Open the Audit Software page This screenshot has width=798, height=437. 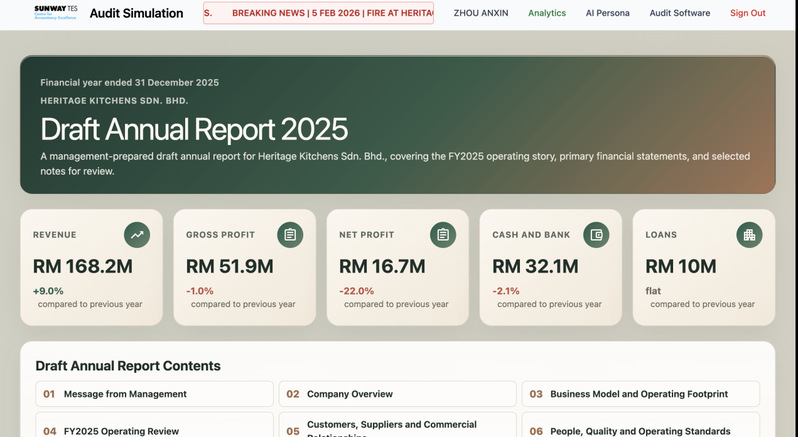tap(679, 13)
